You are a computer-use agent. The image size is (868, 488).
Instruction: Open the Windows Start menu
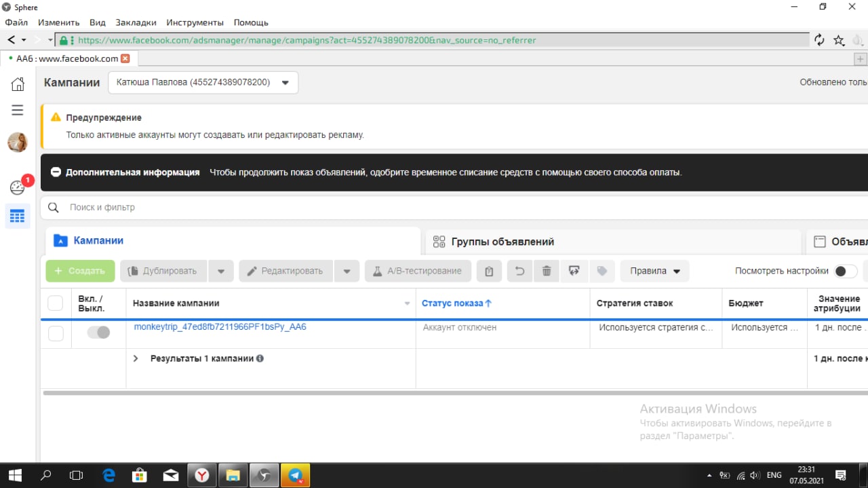tap(15, 475)
